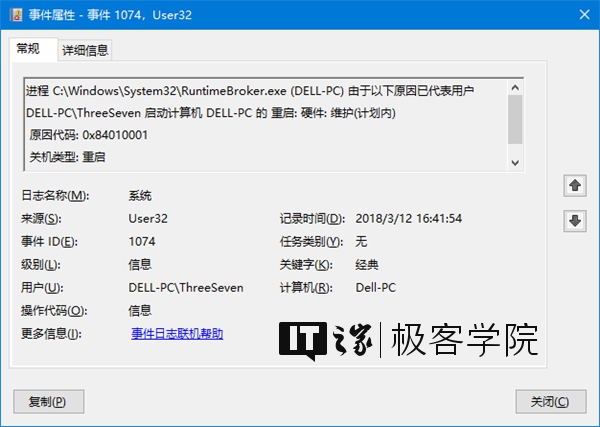Open the 事件日志联机帮助 link

(x=176, y=334)
